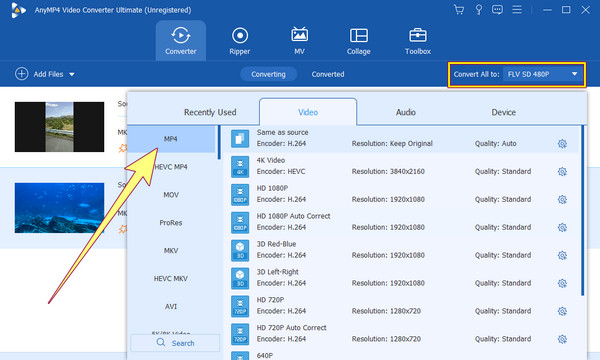
Task: Select AVI format category
Action: (171, 306)
